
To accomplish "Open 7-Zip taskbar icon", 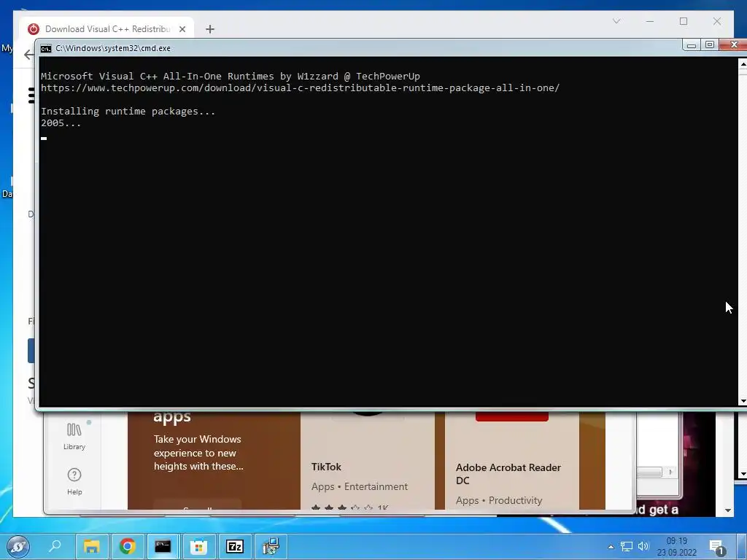I will [x=234, y=546].
